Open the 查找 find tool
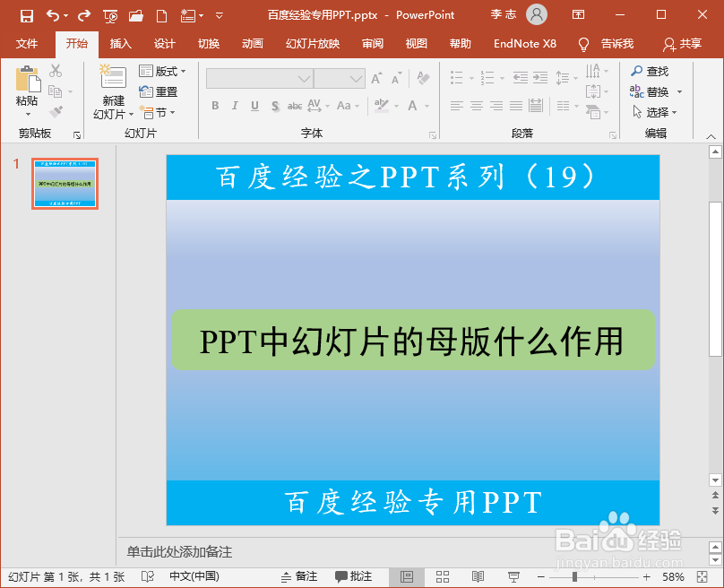The height and width of the screenshot is (588, 724). (650, 71)
